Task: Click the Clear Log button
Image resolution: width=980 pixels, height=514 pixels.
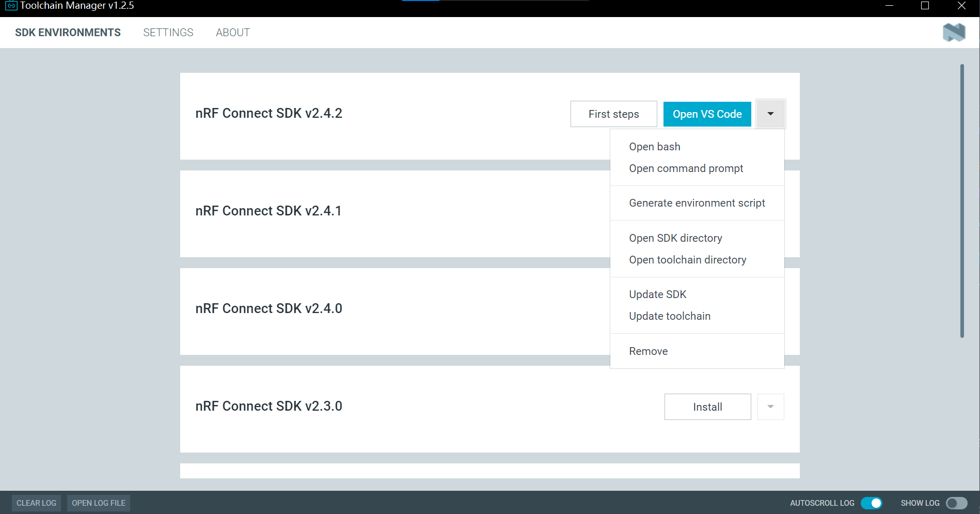Action: (x=36, y=503)
